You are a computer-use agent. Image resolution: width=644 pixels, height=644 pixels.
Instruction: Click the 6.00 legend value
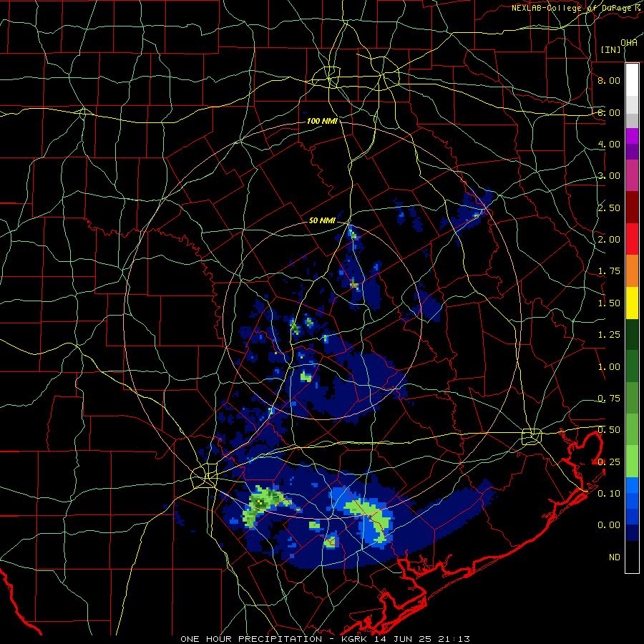(609, 112)
